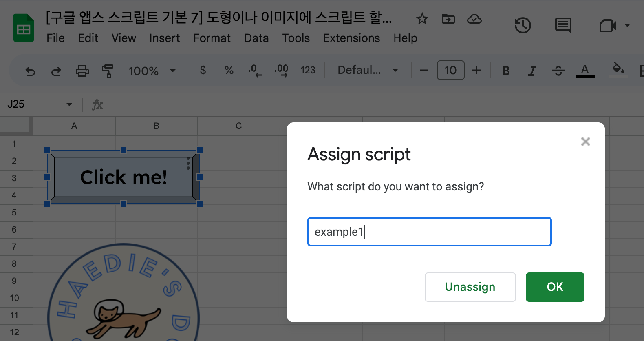Select column B header
644x341 pixels.
(157, 126)
